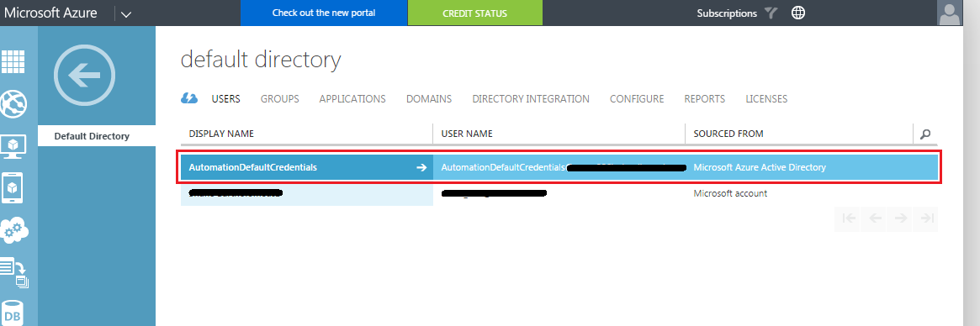Switch to the APPLICATIONS tab
980x326 pixels.
[352, 98]
